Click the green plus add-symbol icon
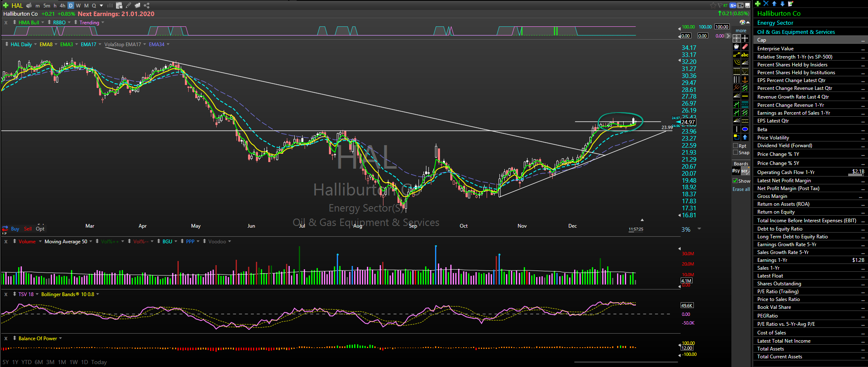The height and width of the screenshot is (367, 868). (6, 5)
